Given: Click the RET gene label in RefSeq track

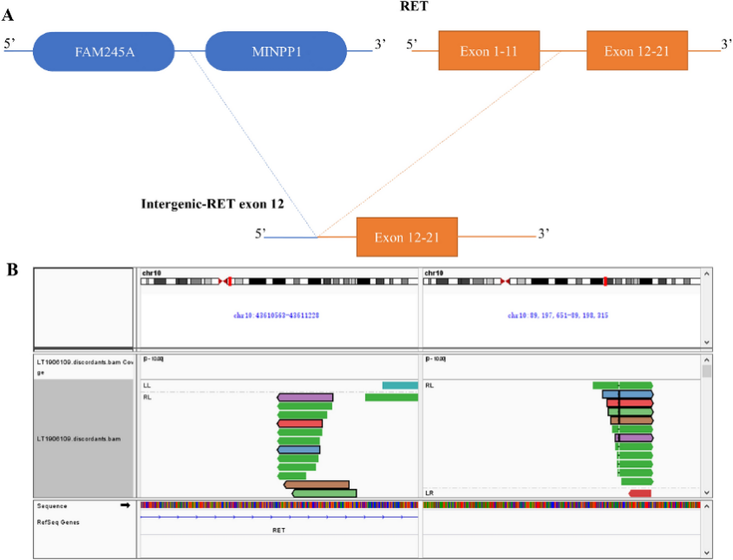Looking at the screenshot, I should (278, 529).
